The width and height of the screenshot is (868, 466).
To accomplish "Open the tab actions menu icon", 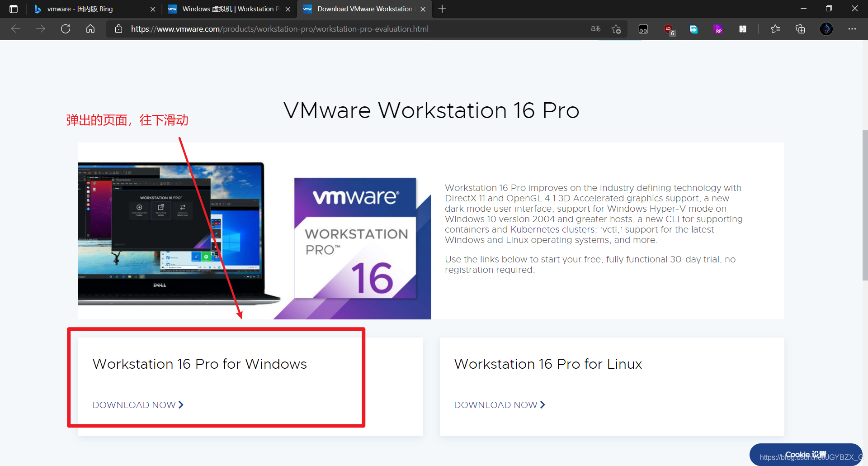I will (14, 9).
